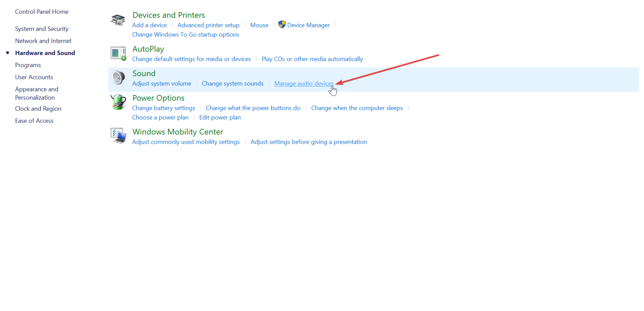Open Appearance and Personalization category

(37, 93)
